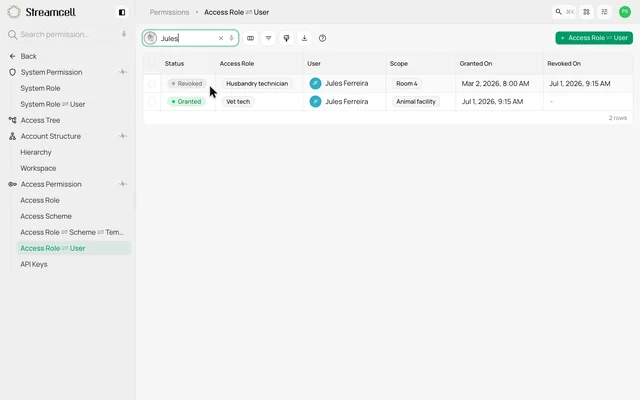The height and width of the screenshot is (400, 640).
Task: Click the Revoked status badge
Action: (x=187, y=83)
